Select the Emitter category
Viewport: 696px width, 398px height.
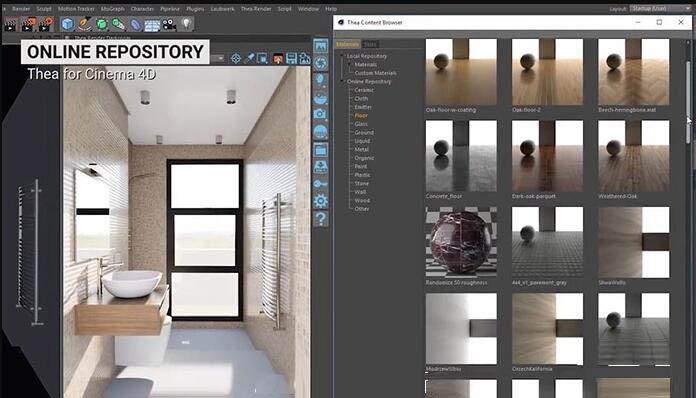[x=363, y=107]
